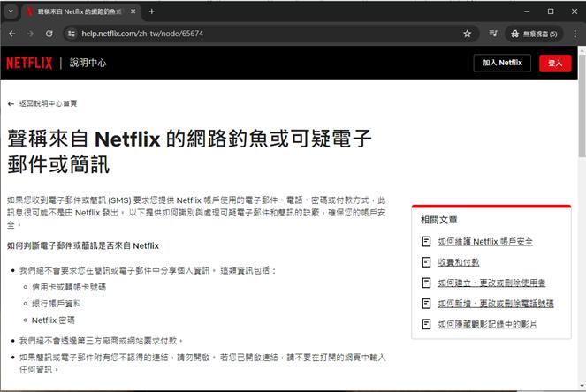The width and height of the screenshot is (586, 392).
Task: Open 如何隱藏觀影記錄中的影片 article
Action: [487, 324]
